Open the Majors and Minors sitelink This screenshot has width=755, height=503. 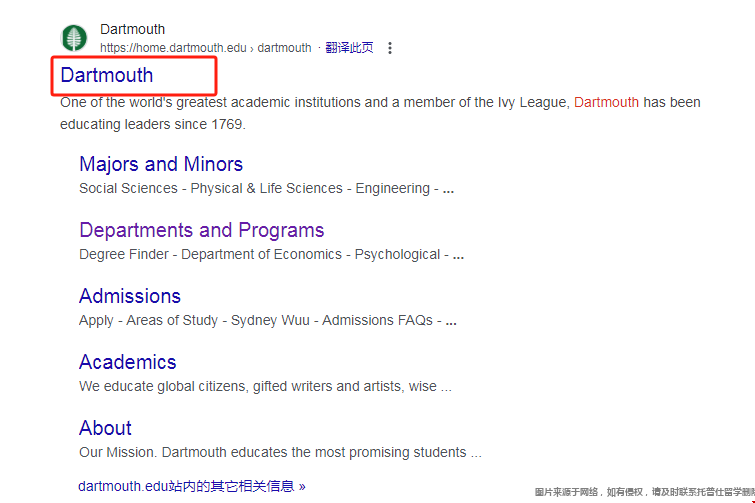(x=161, y=164)
